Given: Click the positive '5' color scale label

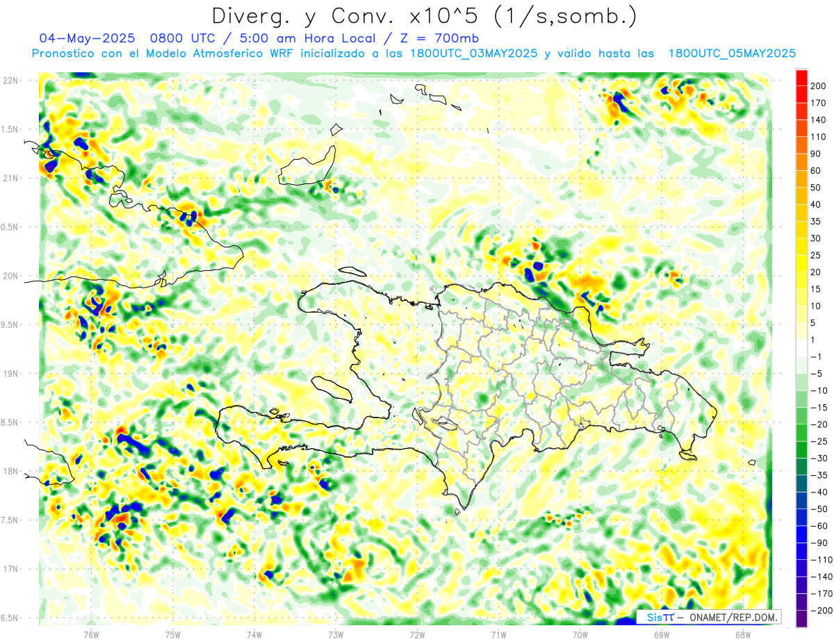Looking at the screenshot, I should coord(813,323).
